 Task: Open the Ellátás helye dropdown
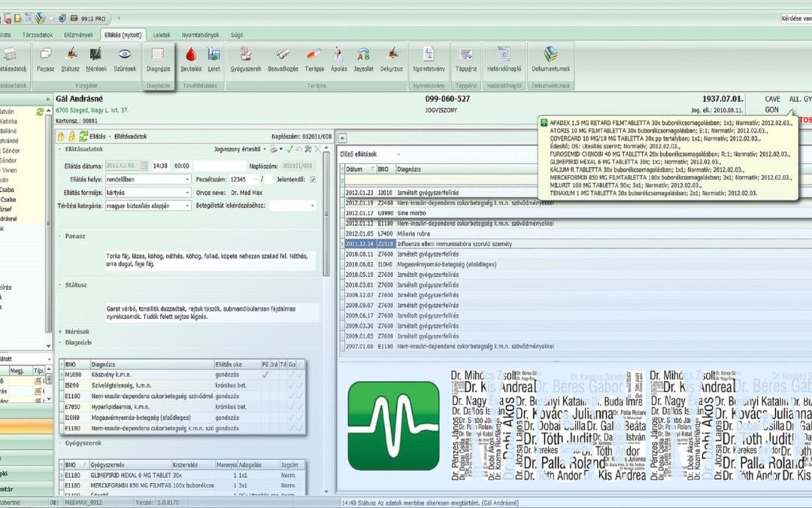(x=186, y=179)
